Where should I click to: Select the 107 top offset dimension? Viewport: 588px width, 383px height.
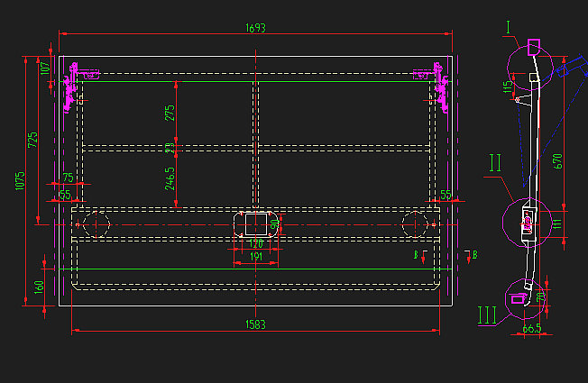pos(44,68)
